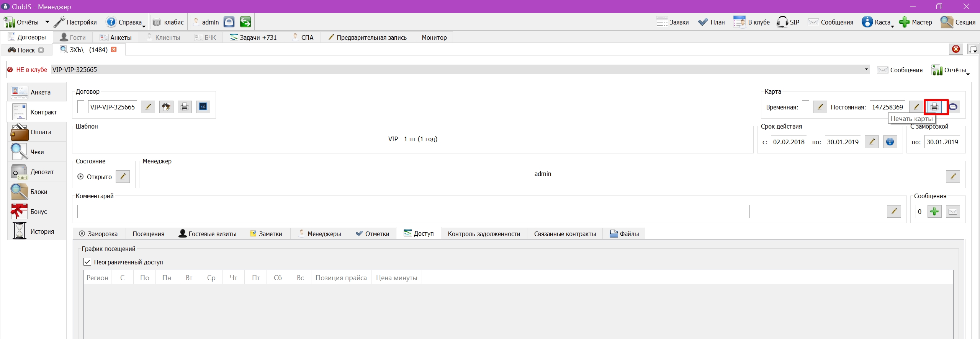The height and width of the screenshot is (339, 980).
Task: Open the План checkmark button
Action: pos(711,22)
